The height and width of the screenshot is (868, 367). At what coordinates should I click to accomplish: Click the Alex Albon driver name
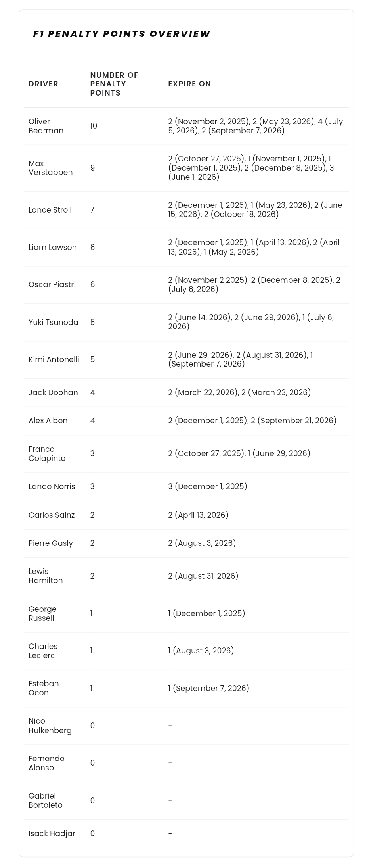click(x=48, y=421)
